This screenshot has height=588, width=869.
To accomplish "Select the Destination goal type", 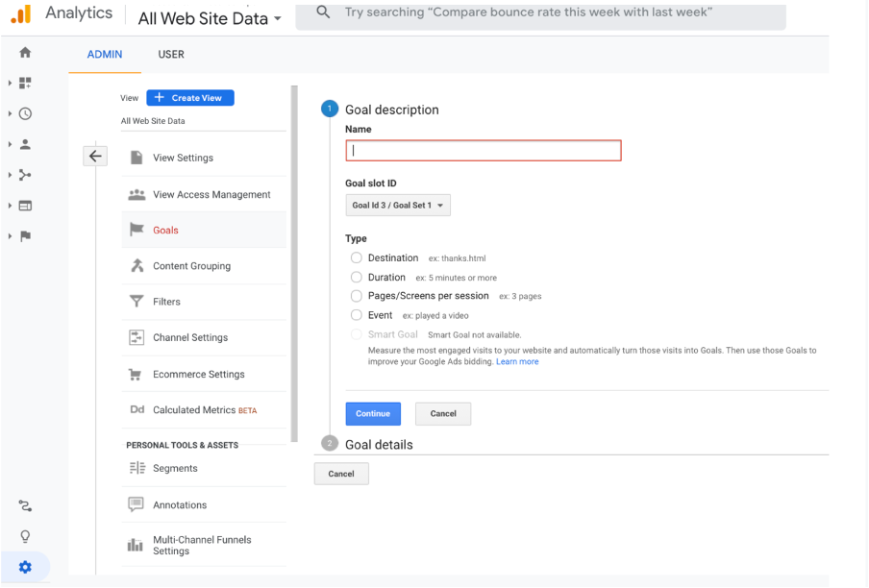I will 357,257.
